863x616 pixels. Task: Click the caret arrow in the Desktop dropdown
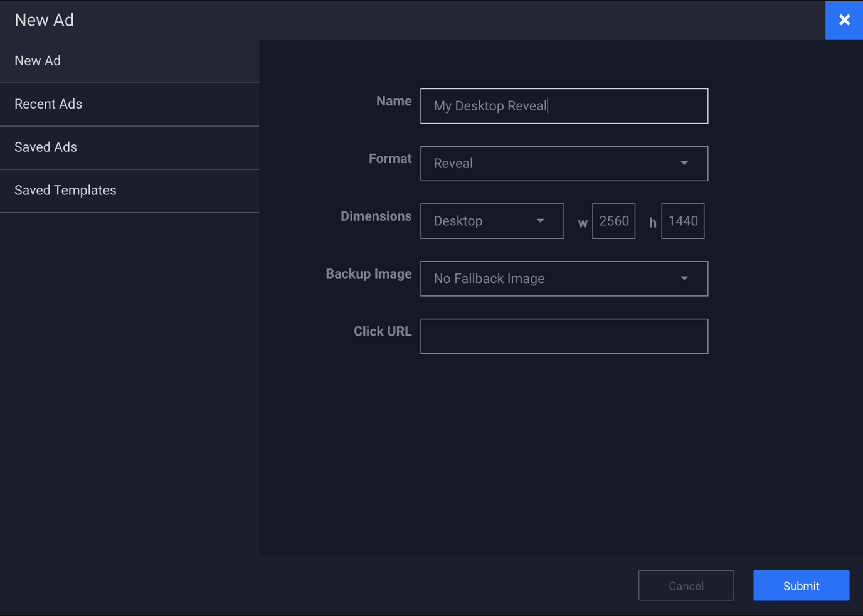[540, 221]
